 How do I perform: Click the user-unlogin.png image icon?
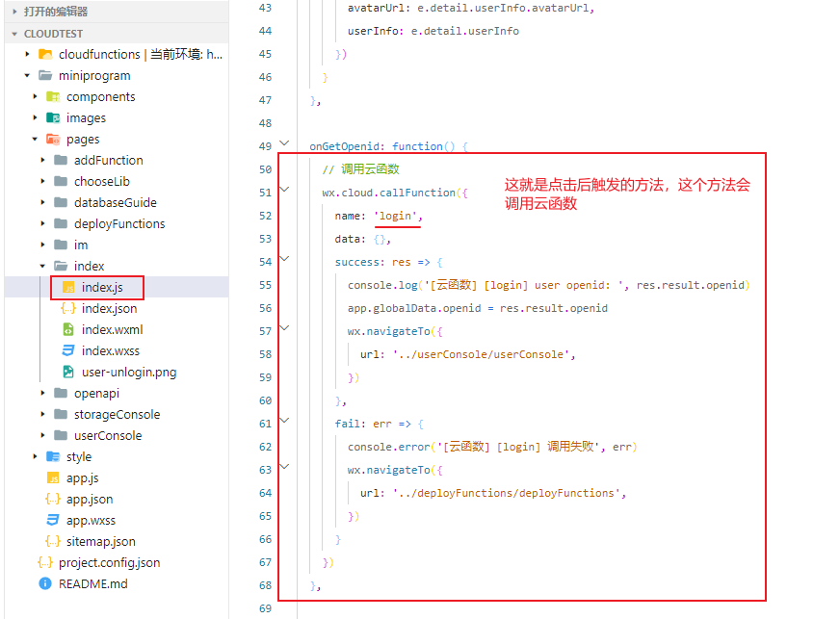point(68,373)
